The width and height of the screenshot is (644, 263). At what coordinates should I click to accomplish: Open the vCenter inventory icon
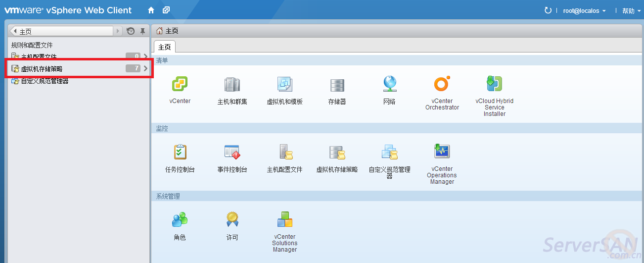click(x=180, y=85)
